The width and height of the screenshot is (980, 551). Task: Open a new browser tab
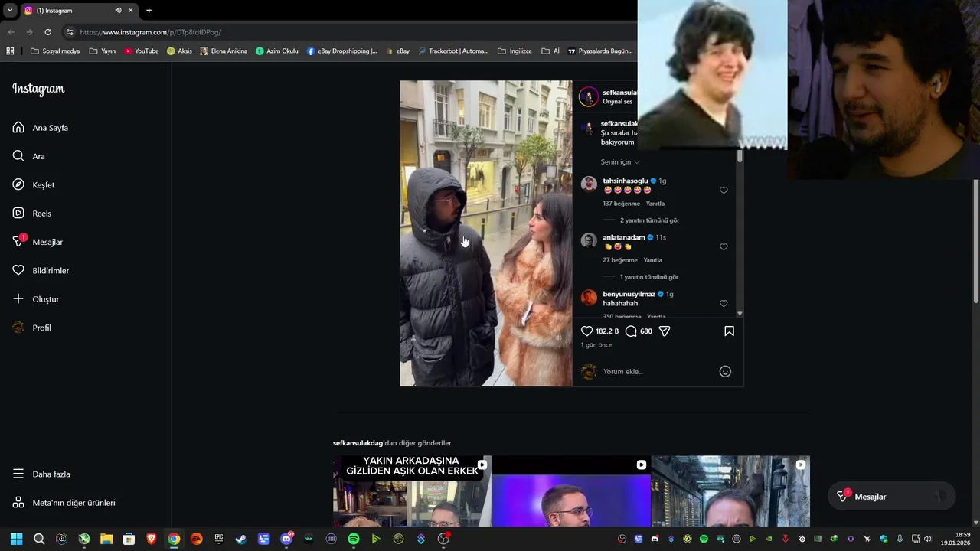click(x=149, y=11)
